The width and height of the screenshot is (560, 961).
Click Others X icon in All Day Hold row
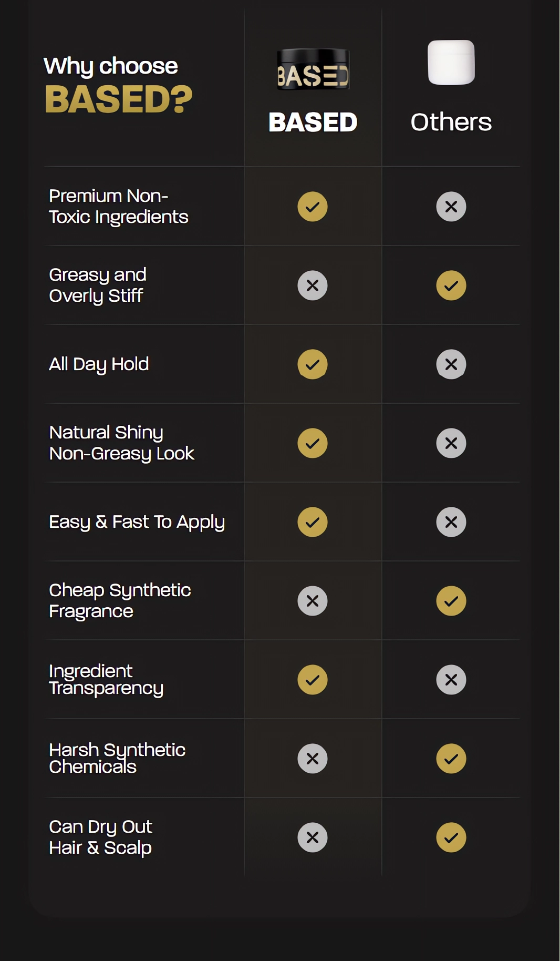tap(451, 364)
